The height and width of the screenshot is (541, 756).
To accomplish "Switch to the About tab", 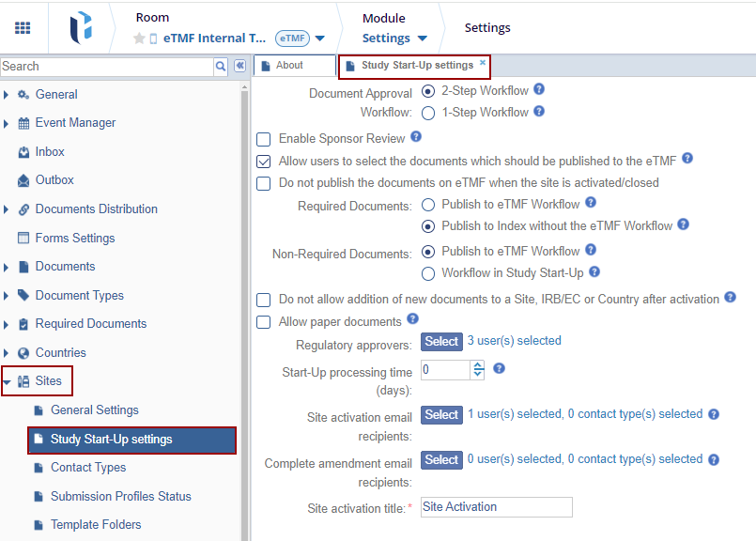I will tap(289, 66).
